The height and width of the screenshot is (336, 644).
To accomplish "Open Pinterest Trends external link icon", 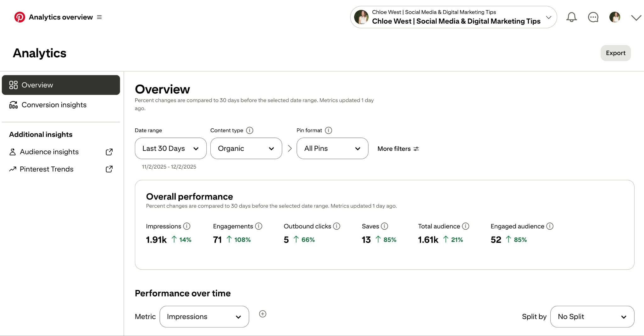I will tap(109, 169).
